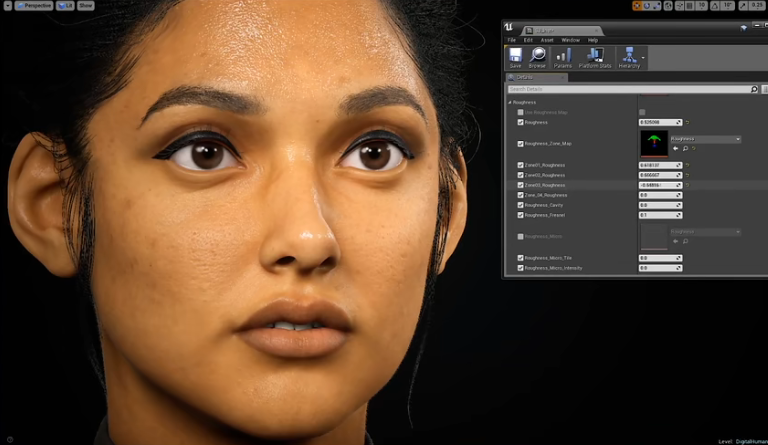Image resolution: width=768 pixels, height=445 pixels.
Task: Select the translate gizmo mode in viewport
Action: [x=637, y=6]
